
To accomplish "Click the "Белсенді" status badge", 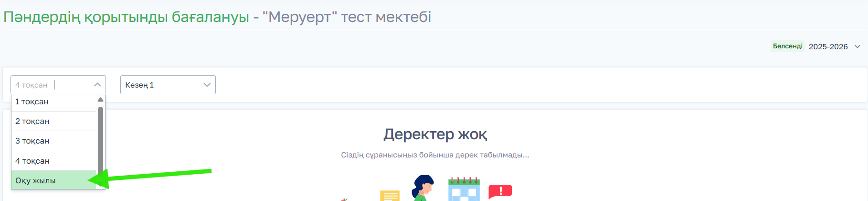I will click(x=787, y=46).
